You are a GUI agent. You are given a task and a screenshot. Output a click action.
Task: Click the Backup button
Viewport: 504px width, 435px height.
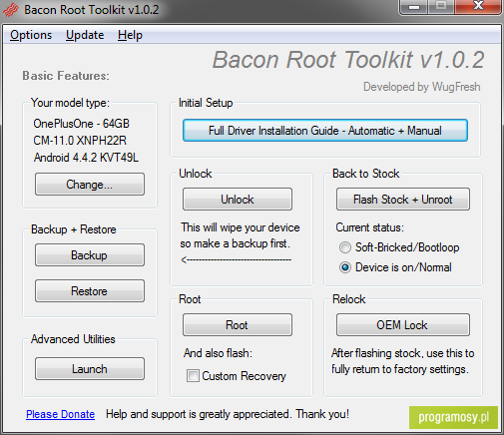pos(90,255)
